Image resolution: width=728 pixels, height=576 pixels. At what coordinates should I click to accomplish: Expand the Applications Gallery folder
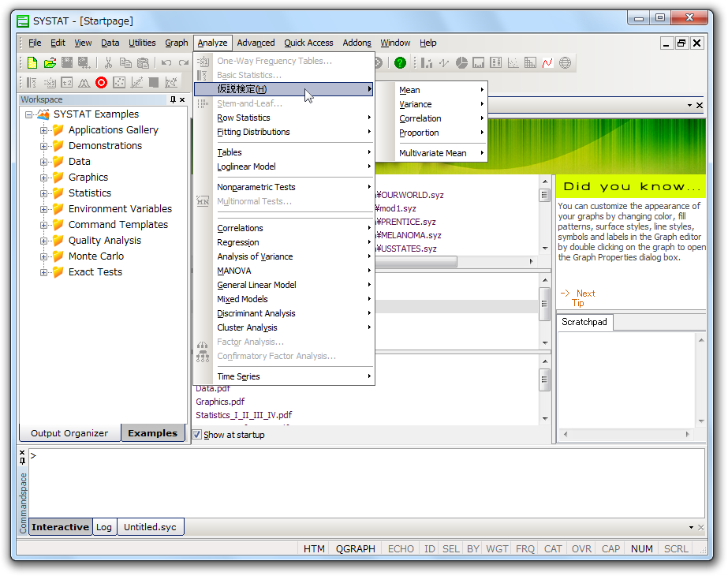pyautogui.click(x=43, y=130)
